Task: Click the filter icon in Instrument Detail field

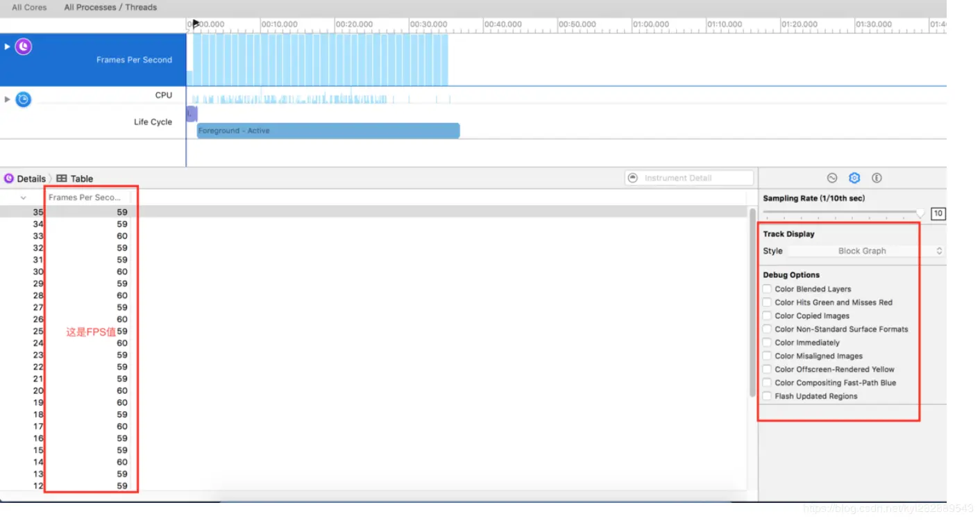Action: point(633,178)
